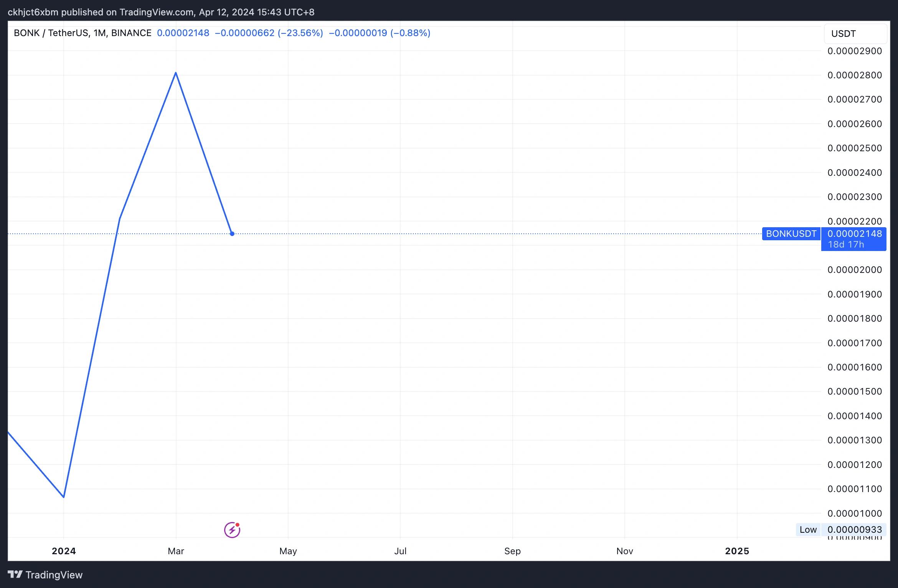The height and width of the screenshot is (588, 898).
Task: Click the 0.00001000 price scale label
Action: point(855,514)
